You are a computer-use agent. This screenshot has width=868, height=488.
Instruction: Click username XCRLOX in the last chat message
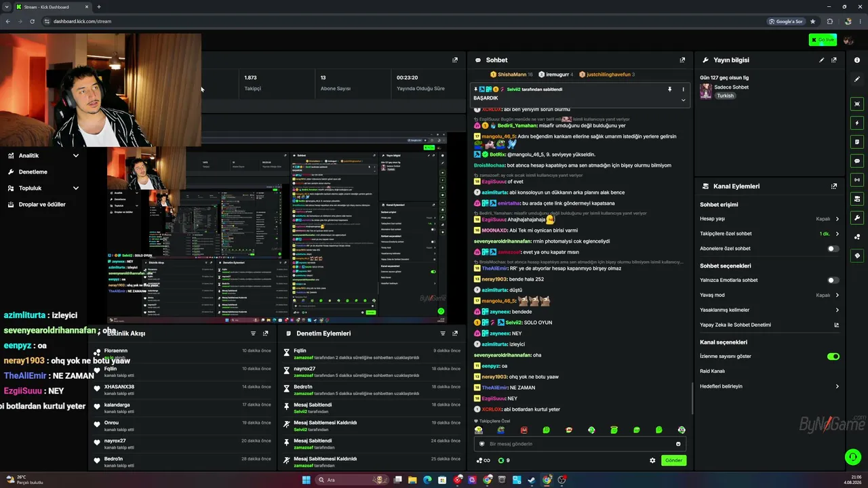pos(492,409)
